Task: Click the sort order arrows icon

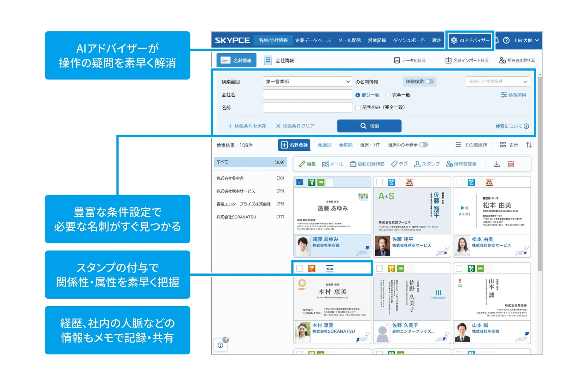Action: pos(529,145)
